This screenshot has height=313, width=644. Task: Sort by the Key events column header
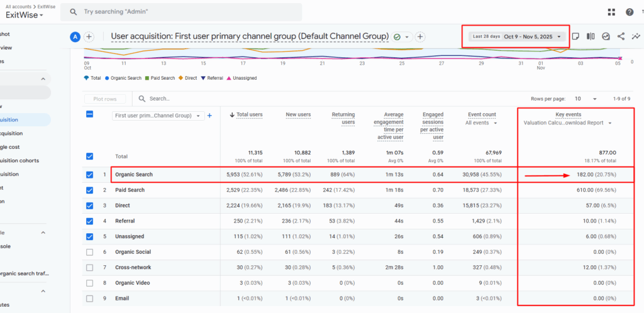click(569, 114)
